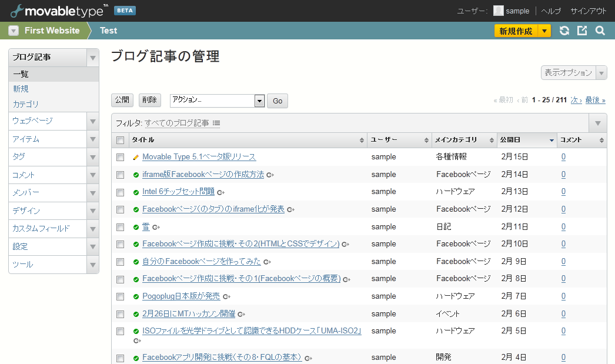
Task: Open the ヘルプ link
Action: [x=551, y=11]
